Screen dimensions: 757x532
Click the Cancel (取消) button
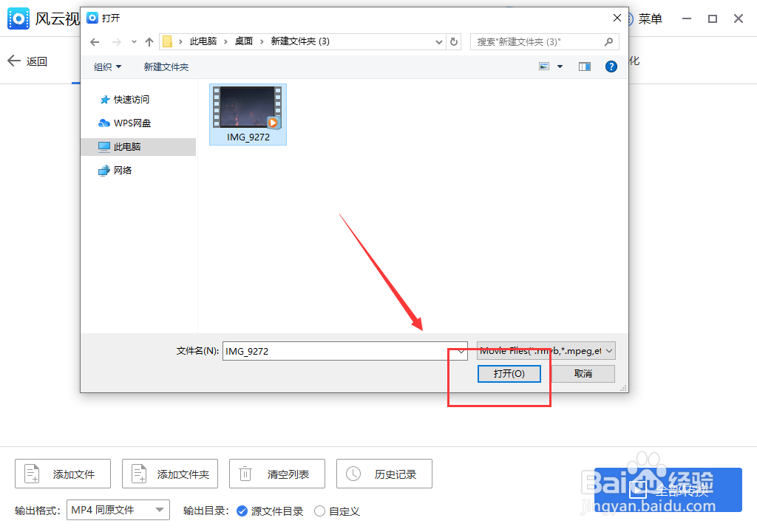click(583, 374)
